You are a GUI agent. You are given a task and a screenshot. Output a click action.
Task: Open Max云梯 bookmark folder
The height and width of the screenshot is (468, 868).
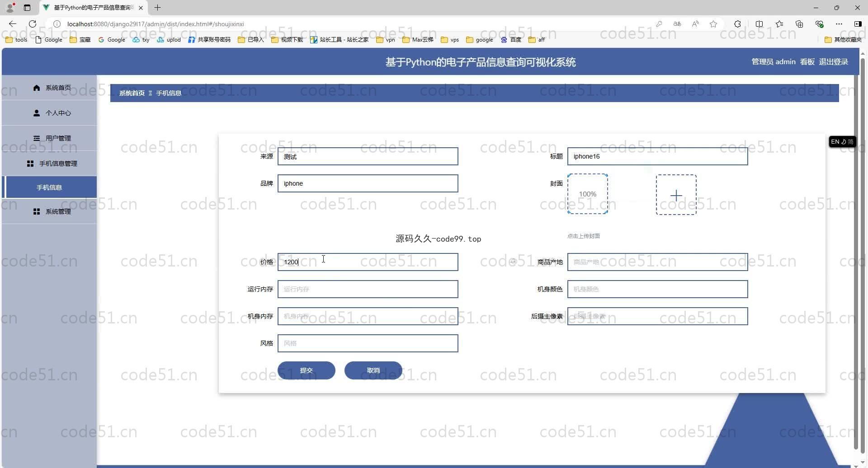click(418, 40)
